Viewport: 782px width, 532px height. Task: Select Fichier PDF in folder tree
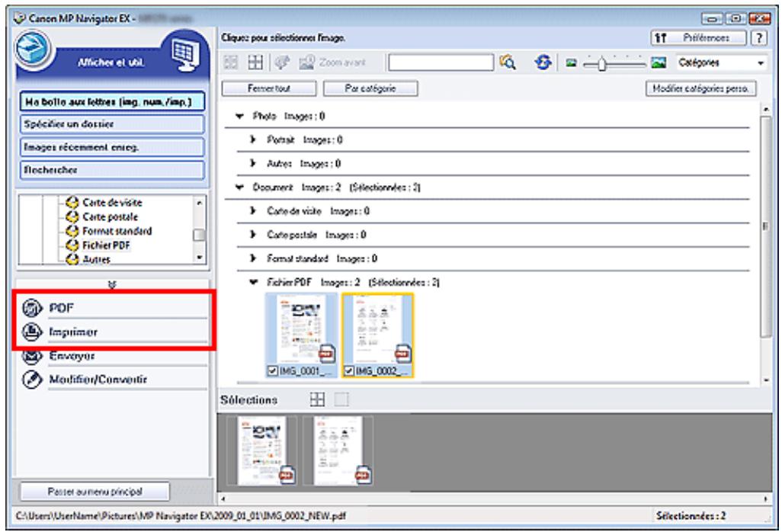pos(106,245)
